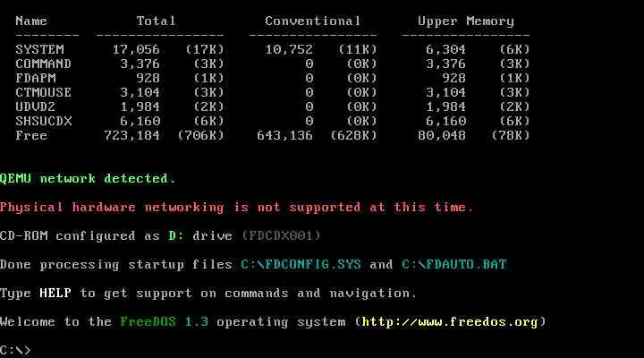This screenshot has width=644, height=358.
Task: Click the SYSTEM row name
Action: click(40, 50)
